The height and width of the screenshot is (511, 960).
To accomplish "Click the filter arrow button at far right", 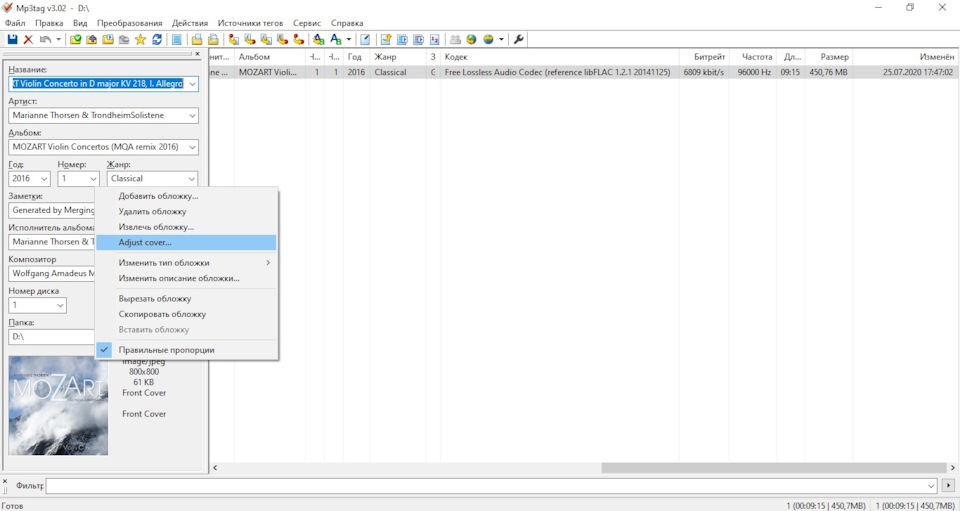I will tap(949, 486).
